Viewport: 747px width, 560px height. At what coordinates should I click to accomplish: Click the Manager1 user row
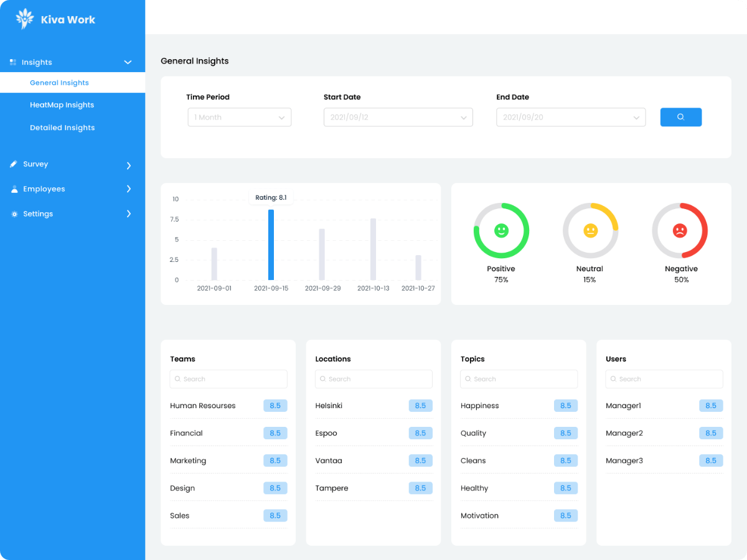click(664, 406)
